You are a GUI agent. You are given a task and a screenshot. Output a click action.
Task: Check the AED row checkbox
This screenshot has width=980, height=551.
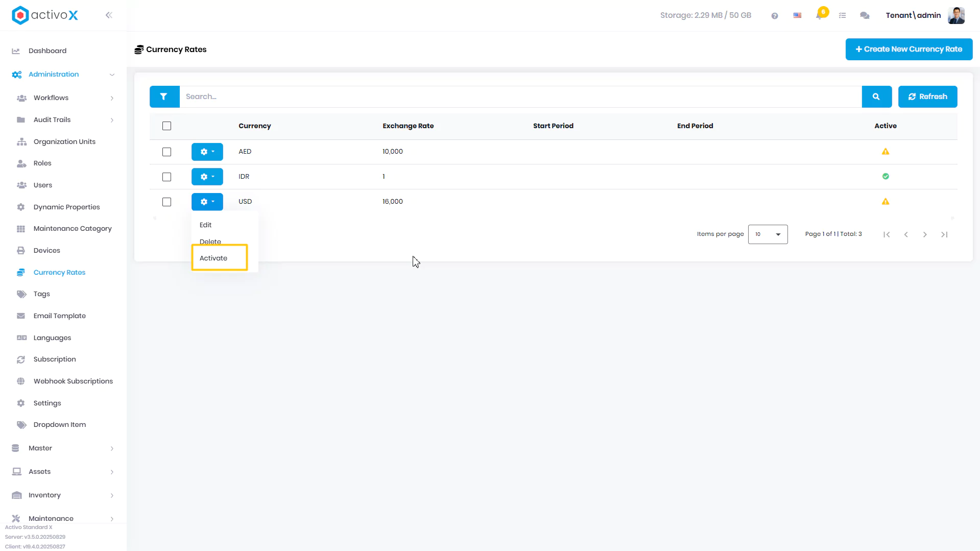166,152
